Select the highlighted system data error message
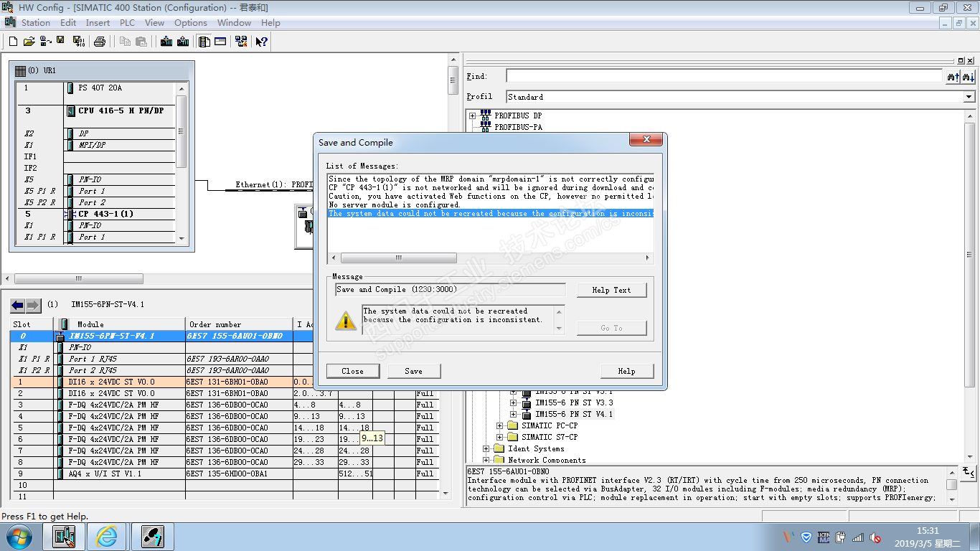 click(x=491, y=214)
